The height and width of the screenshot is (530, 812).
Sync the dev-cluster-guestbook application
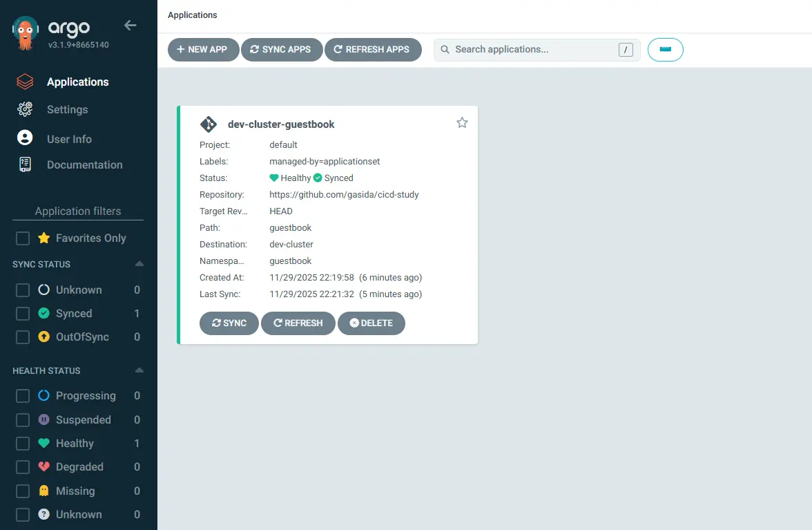pos(229,323)
